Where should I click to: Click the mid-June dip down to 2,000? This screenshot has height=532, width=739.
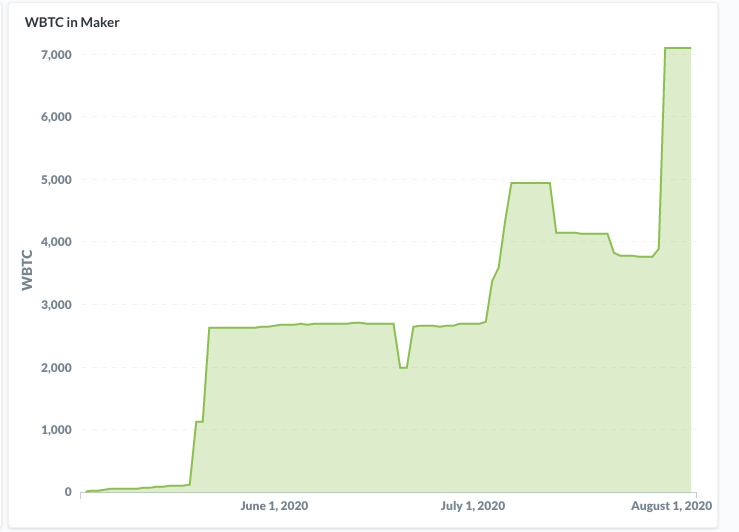[x=403, y=367]
